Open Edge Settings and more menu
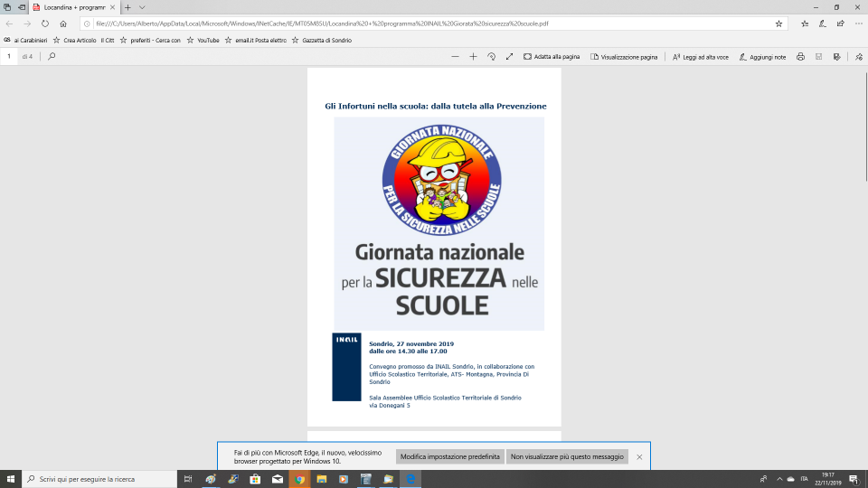Image resolution: width=868 pixels, height=488 pixels. click(859, 23)
